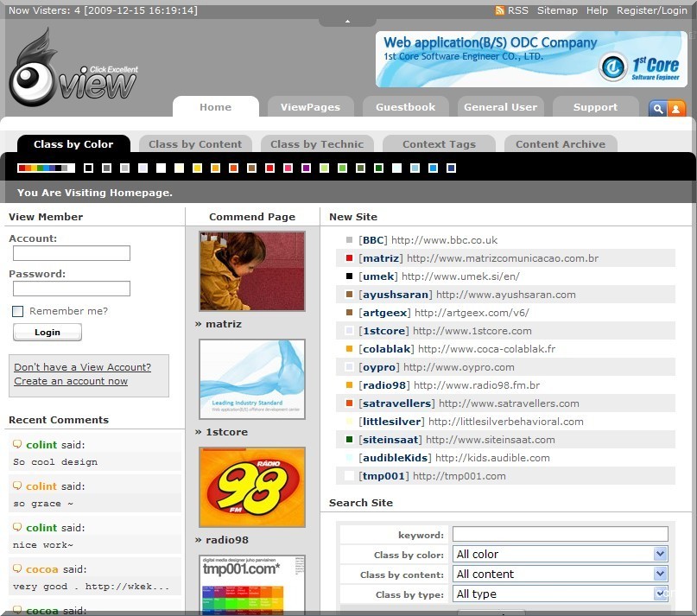The height and width of the screenshot is (616, 697).
Task: Switch to the ViewPages tab
Action: pos(310,107)
